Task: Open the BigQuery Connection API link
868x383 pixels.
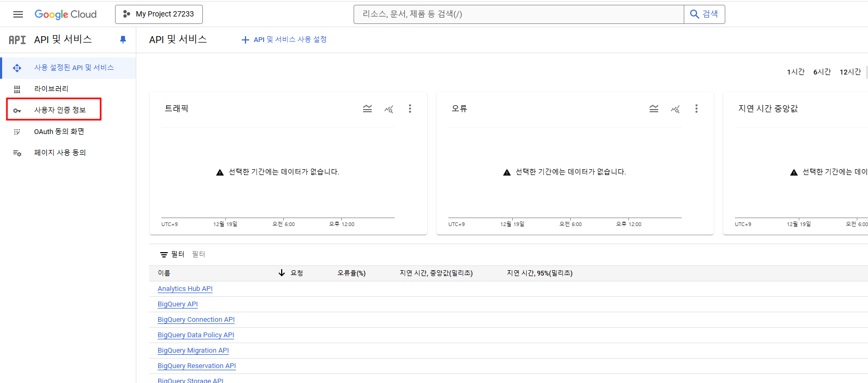Action: tap(196, 320)
